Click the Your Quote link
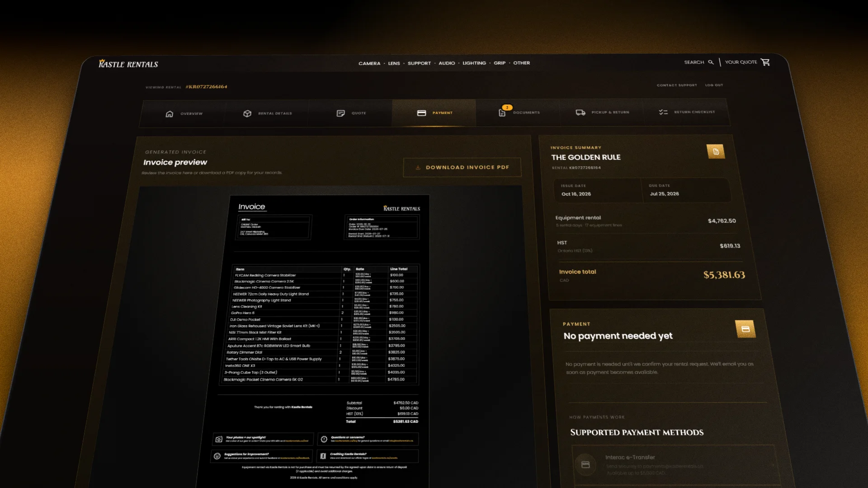868x488 pixels. (x=741, y=62)
